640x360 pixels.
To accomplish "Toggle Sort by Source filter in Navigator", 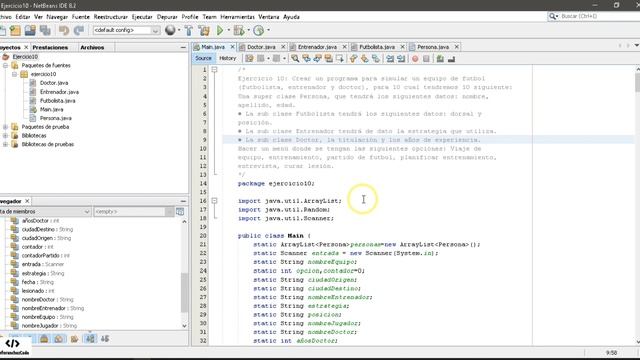I will pos(105,339).
